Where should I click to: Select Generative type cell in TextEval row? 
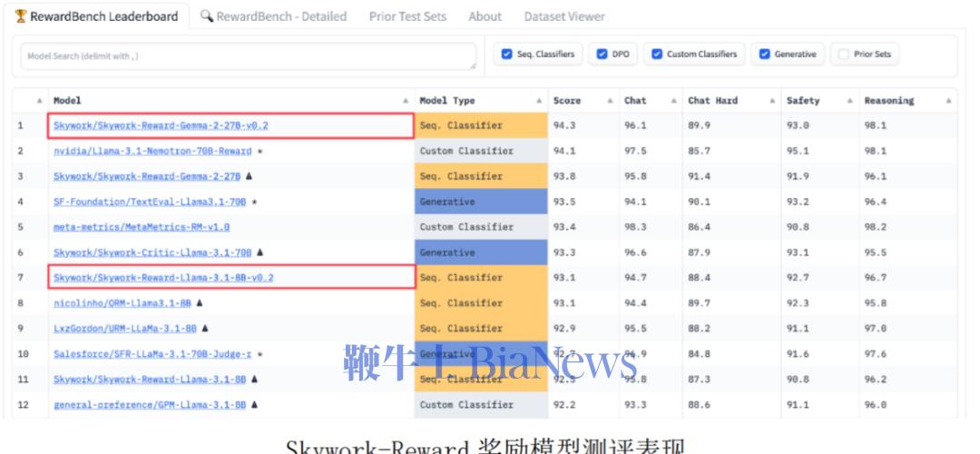[x=481, y=202]
